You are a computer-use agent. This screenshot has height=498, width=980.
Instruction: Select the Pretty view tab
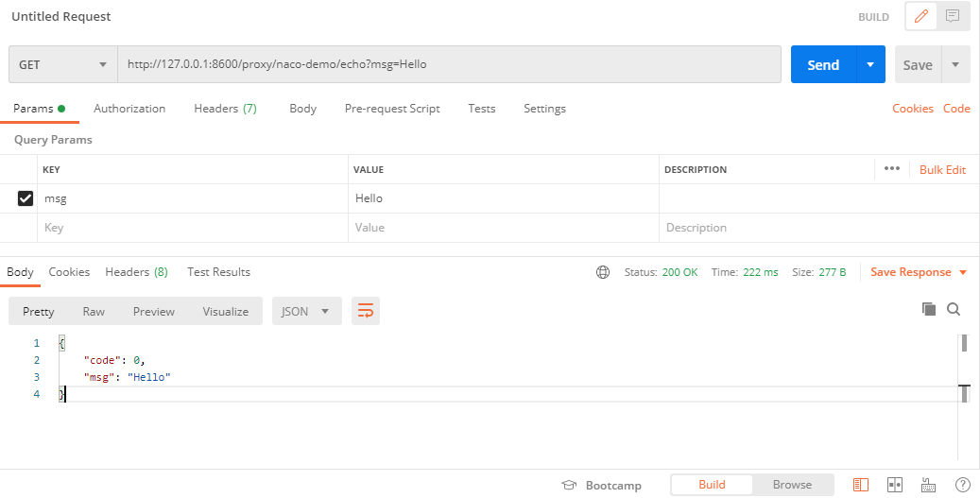[x=38, y=311]
